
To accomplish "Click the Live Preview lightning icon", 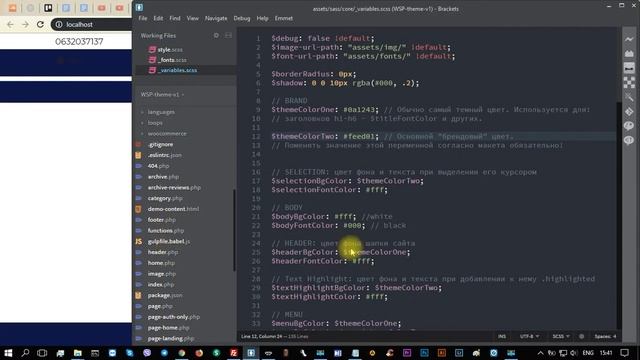I will [x=629, y=39].
